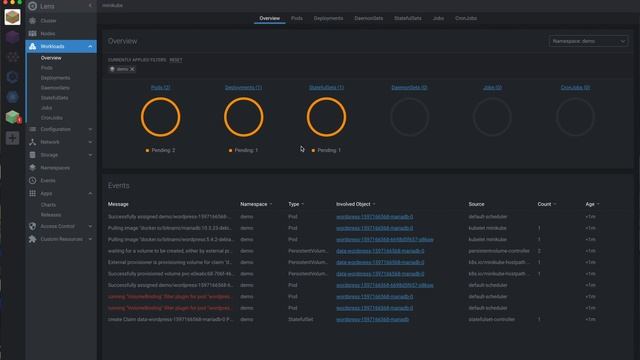Viewport: 640px width, 360px height.
Task: Select the Overview tab at top
Action: (x=269, y=18)
